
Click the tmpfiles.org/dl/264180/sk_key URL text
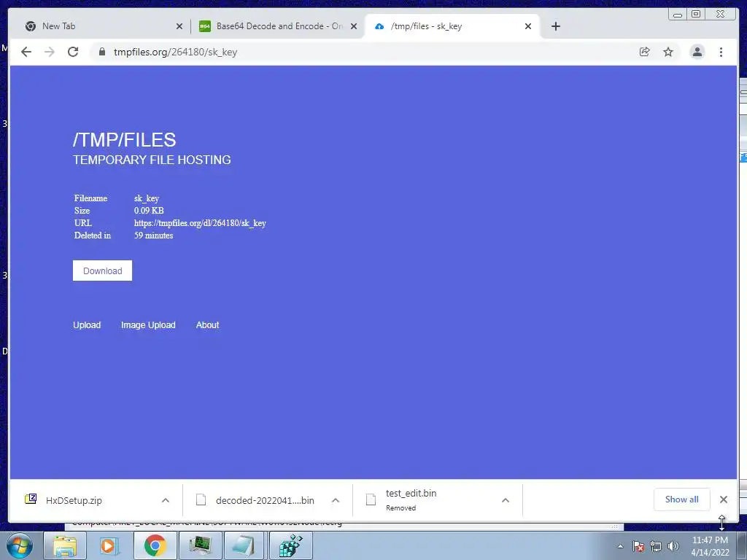[x=200, y=223]
